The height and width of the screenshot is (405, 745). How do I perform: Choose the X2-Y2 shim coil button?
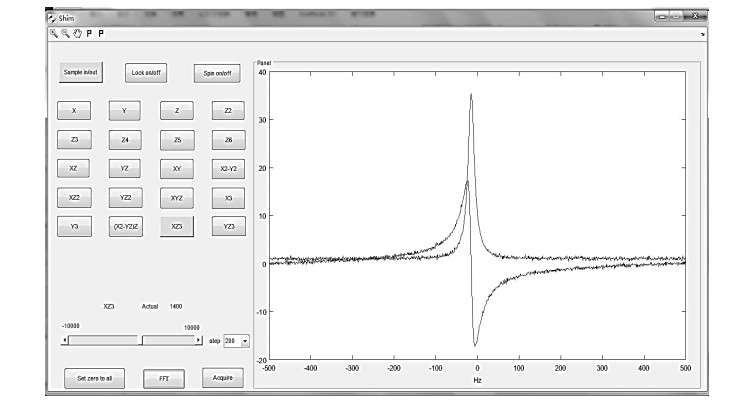[228, 169]
